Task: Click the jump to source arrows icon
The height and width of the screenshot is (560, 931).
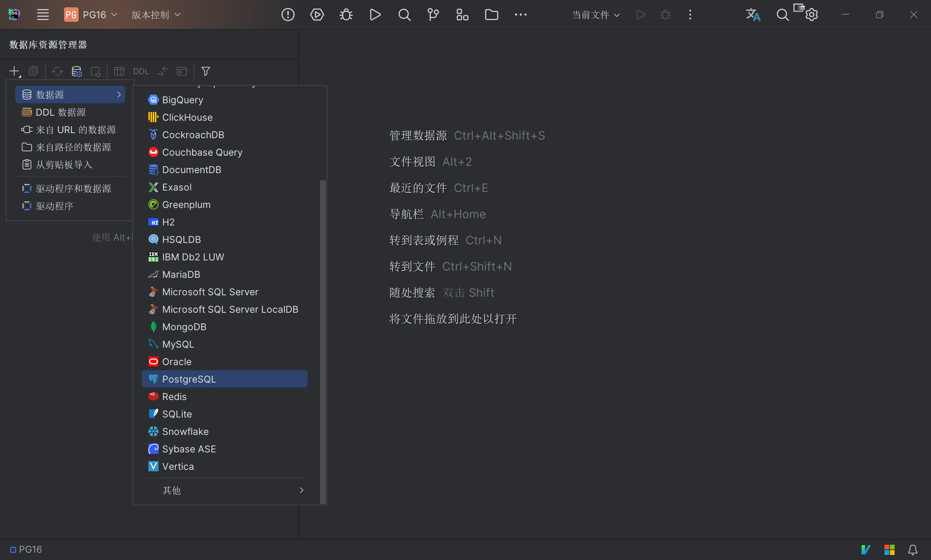Action: click(163, 71)
